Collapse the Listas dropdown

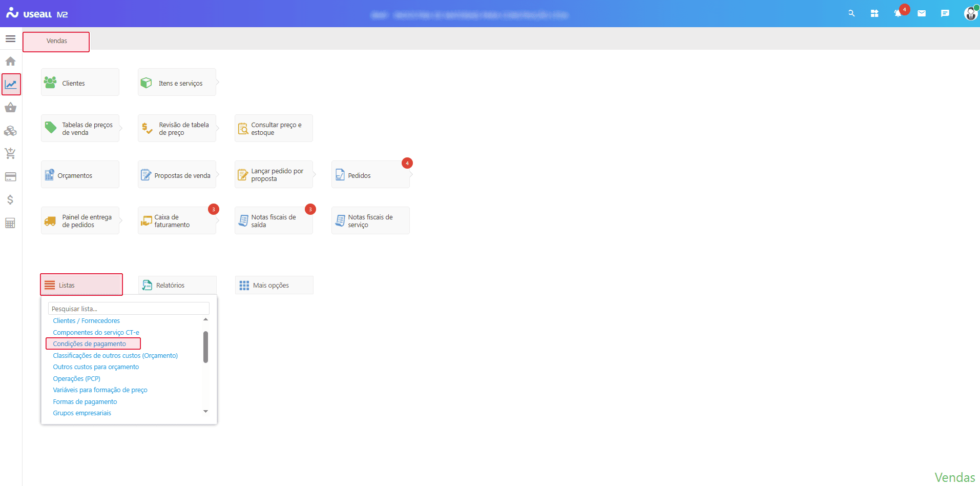point(81,285)
